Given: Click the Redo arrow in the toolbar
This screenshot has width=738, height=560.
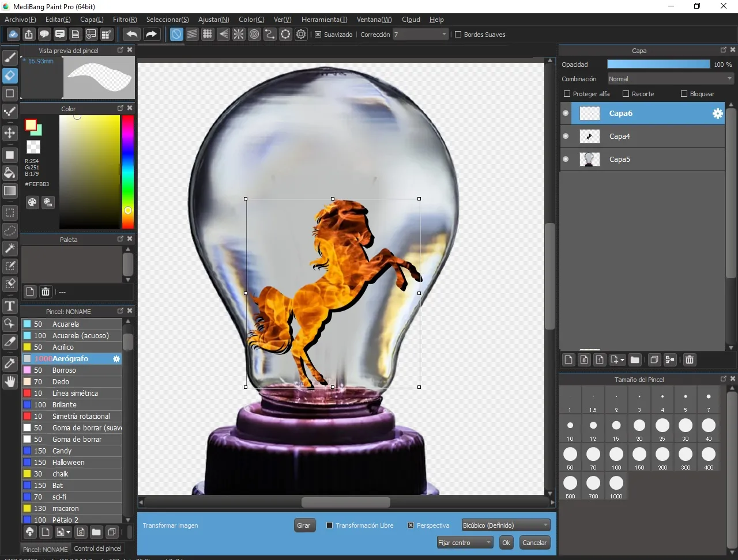Looking at the screenshot, I should click(x=151, y=35).
